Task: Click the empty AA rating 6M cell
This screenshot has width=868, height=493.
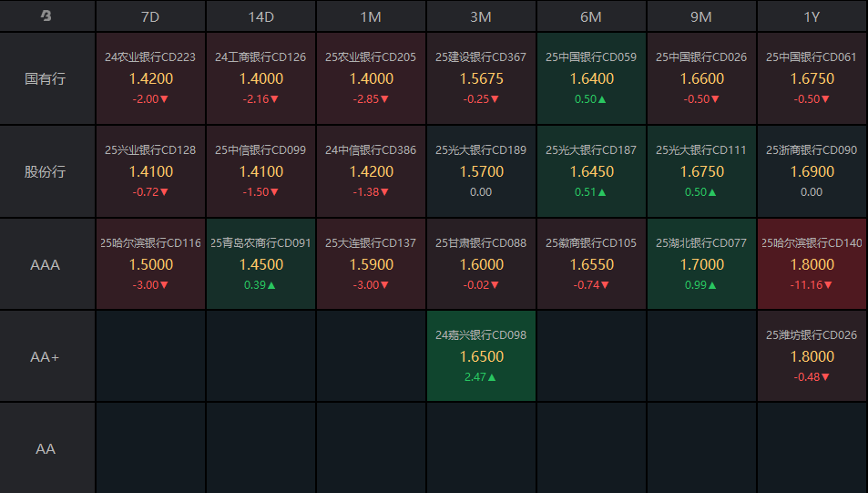Action: point(591,448)
